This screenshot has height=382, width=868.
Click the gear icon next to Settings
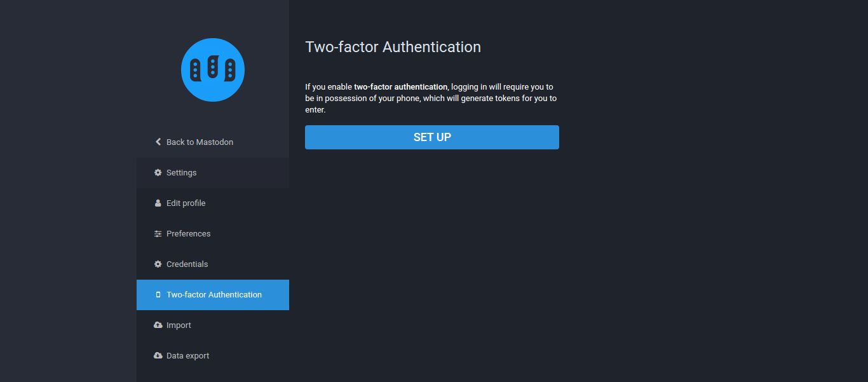158,172
